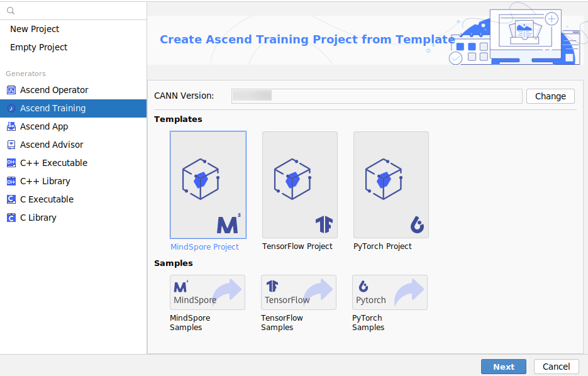Viewport: 588px width, 376px height.
Task: Pick C++ Executable from the generators
Action: [x=53, y=163]
